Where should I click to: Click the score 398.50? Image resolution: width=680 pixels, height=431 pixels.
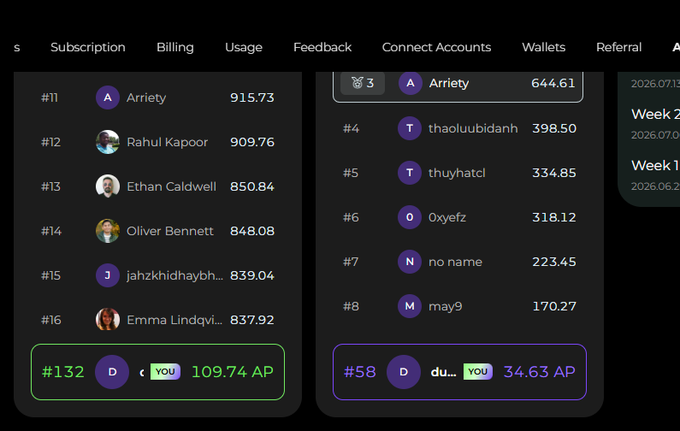tap(554, 128)
